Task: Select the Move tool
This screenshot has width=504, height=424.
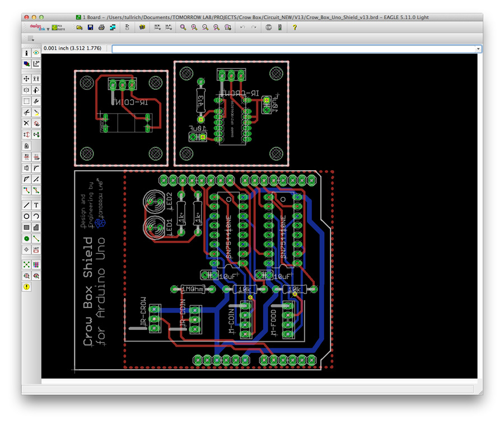Action: pyautogui.click(x=26, y=79)
